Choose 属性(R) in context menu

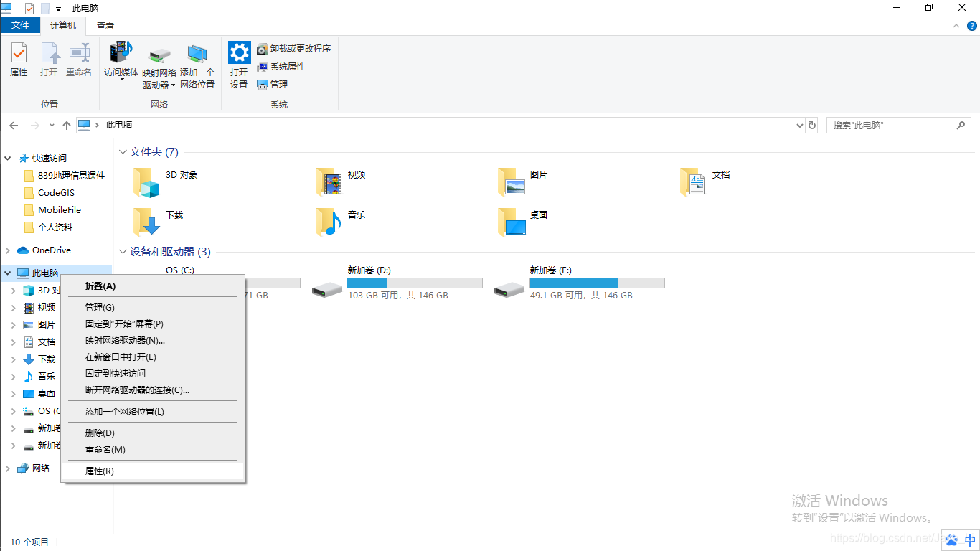click(153, 471)
